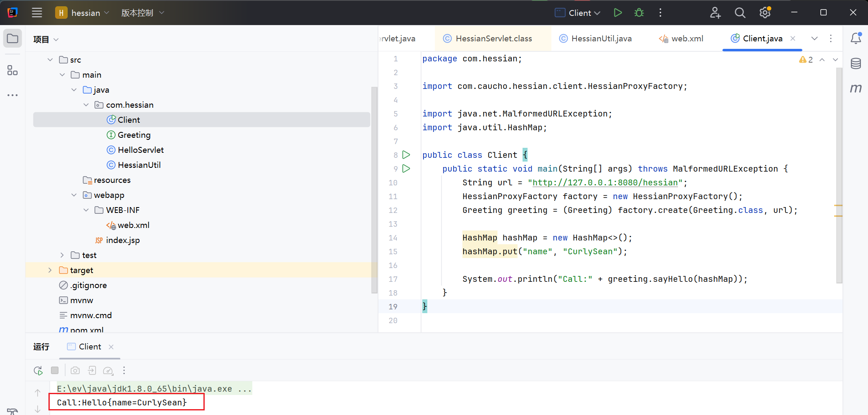Start debugging with the bug icon
Image resolution: width=868 pixels, height=415 pixels.
639,13
